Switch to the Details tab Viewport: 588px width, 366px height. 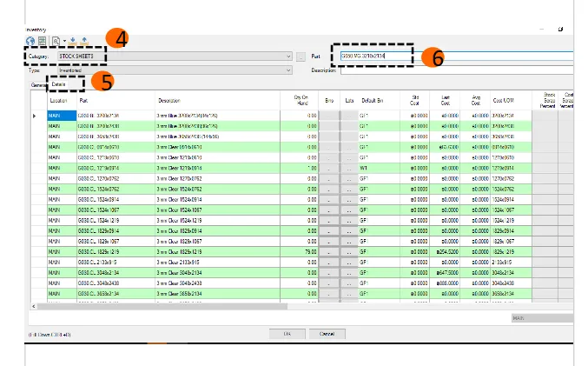tap(58, 84)
